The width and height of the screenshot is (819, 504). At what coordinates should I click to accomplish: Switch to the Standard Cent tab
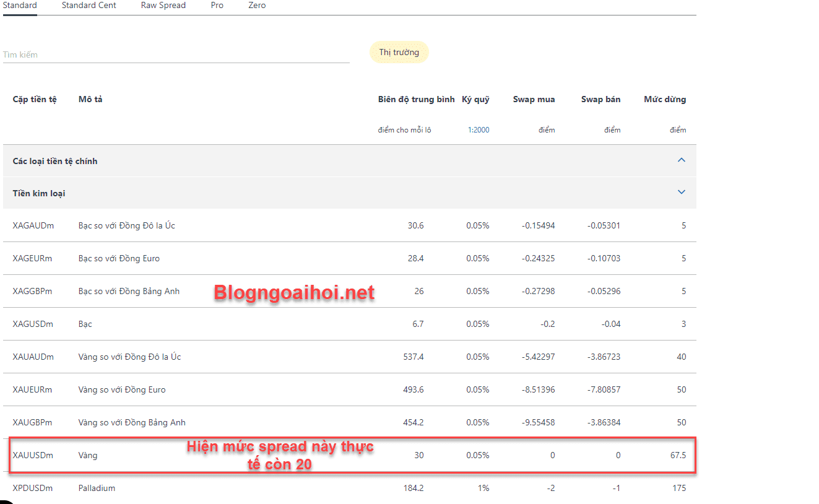(x=89, y=6)
